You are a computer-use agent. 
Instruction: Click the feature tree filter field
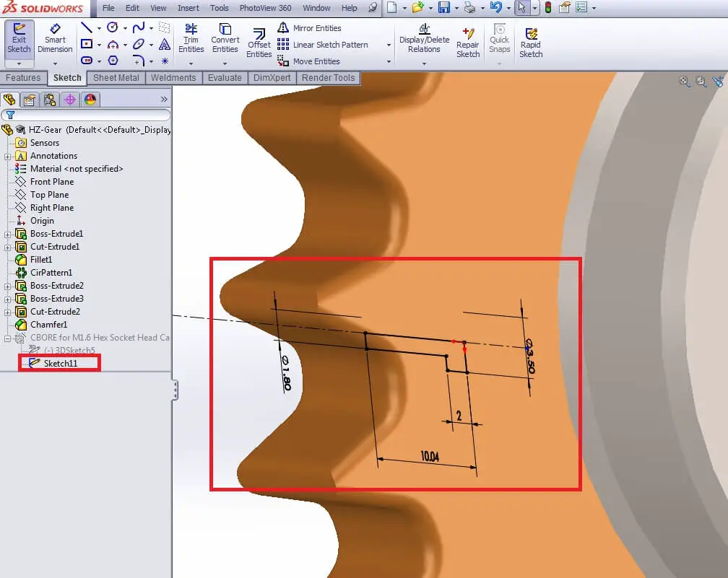[90, 115]
